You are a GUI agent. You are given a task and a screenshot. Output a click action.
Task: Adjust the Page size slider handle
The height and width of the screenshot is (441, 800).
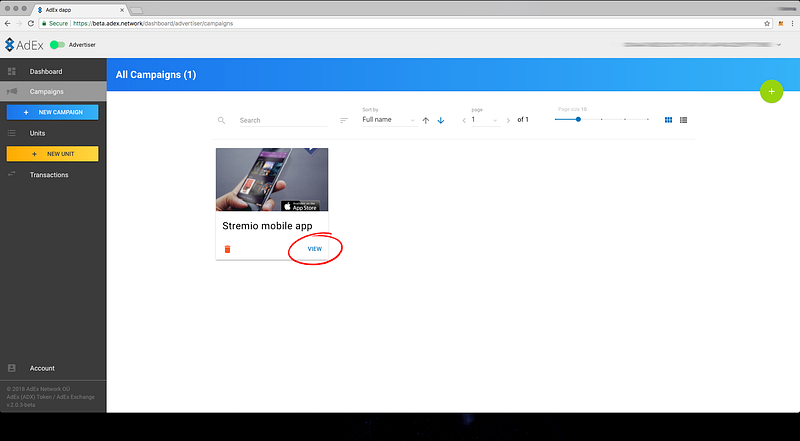[x=578, y=119]
